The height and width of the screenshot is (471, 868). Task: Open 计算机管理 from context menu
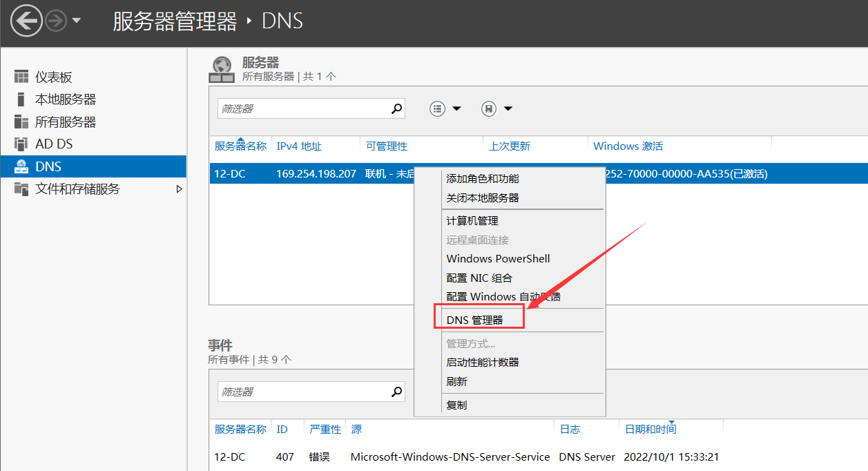point(472,221)
